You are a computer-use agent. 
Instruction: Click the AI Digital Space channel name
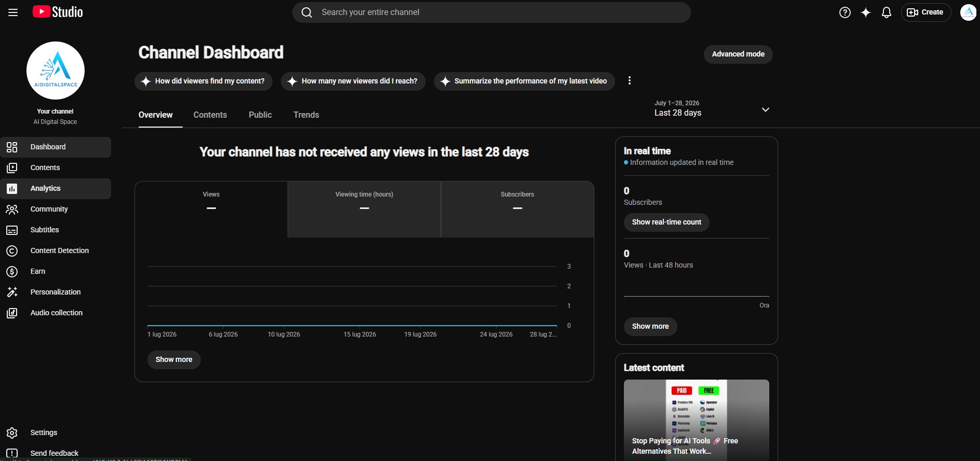coord(56,122)
